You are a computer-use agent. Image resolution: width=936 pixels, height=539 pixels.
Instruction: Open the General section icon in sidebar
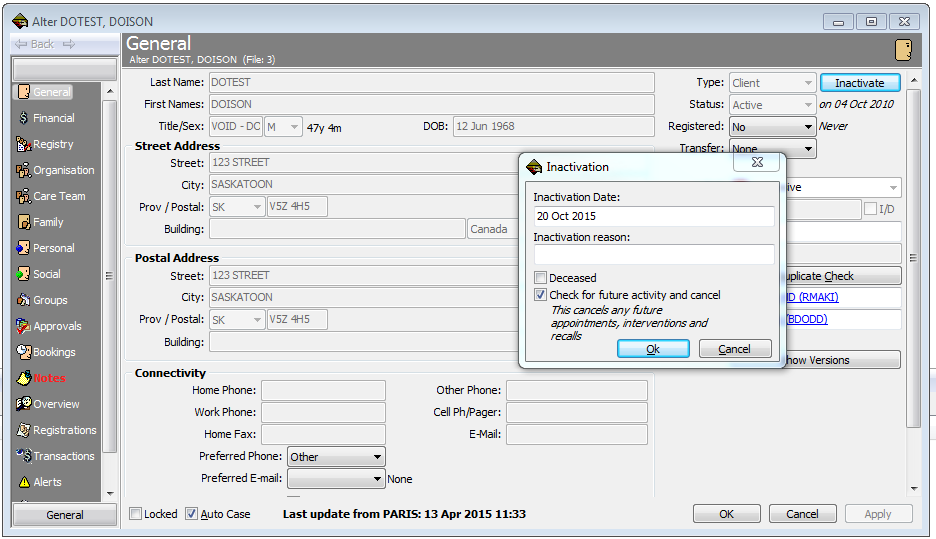point(24,92)
